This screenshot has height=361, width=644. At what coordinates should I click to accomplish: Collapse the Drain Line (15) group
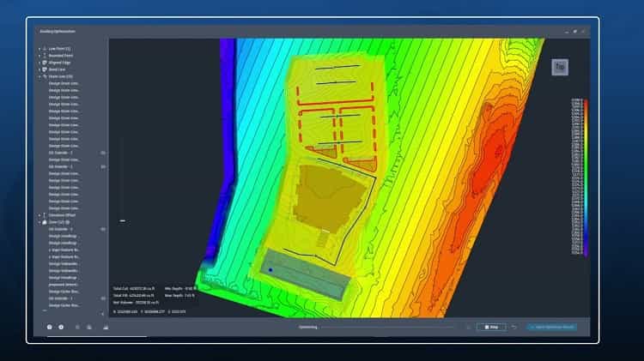pyautogui.click(x=39, y=76)
